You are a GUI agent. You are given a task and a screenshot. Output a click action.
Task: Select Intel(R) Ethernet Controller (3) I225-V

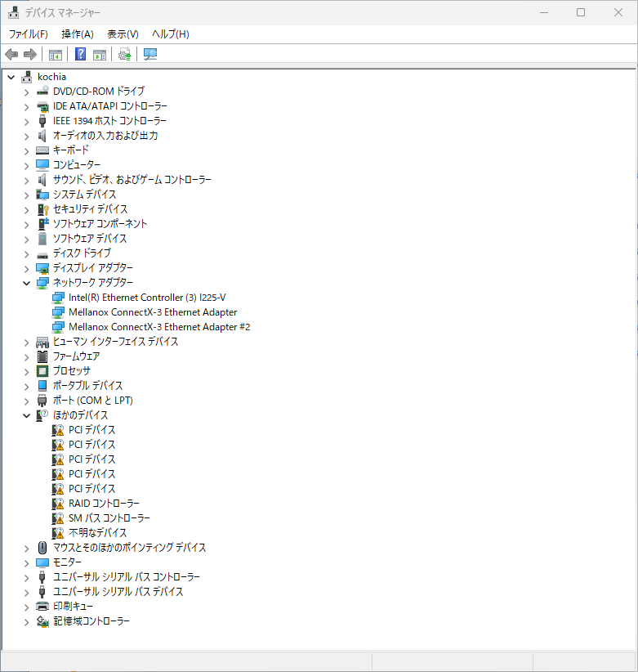[x=147, y=298]
